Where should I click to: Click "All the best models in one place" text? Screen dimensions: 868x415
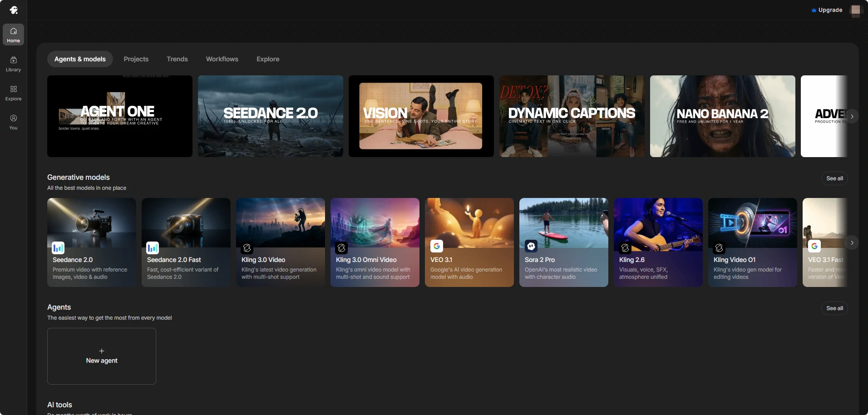pos(87,188)
